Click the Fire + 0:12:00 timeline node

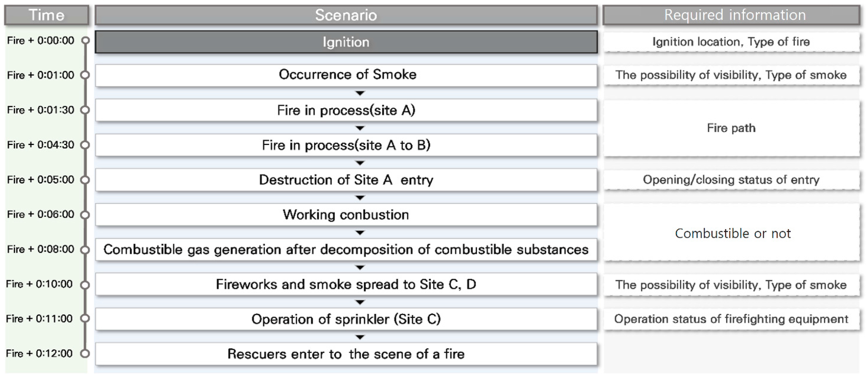click(86, 353)
